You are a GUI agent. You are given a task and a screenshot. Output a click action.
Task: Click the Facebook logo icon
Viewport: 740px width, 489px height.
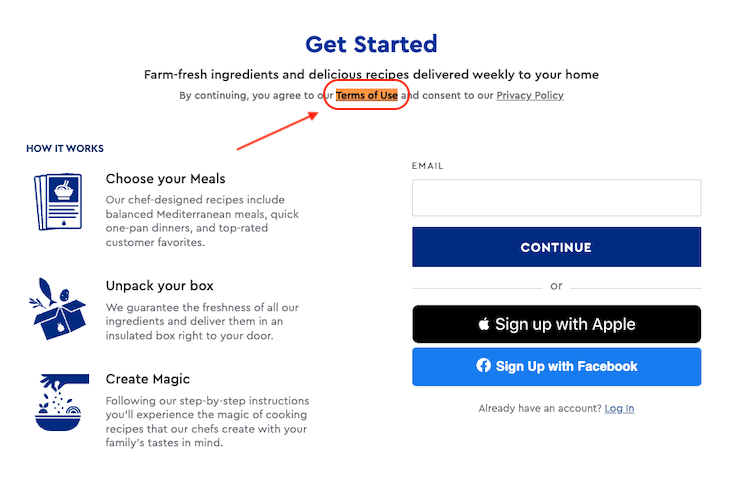(483, 365)
